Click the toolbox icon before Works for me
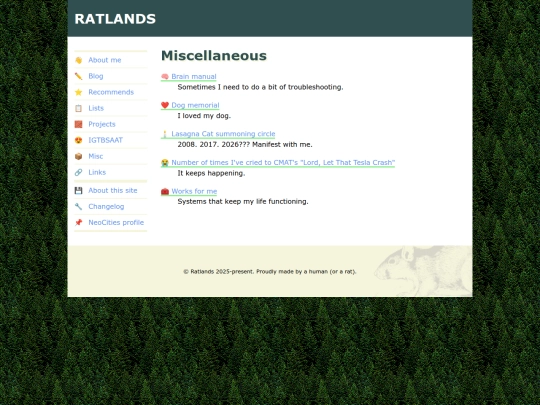 165,191
